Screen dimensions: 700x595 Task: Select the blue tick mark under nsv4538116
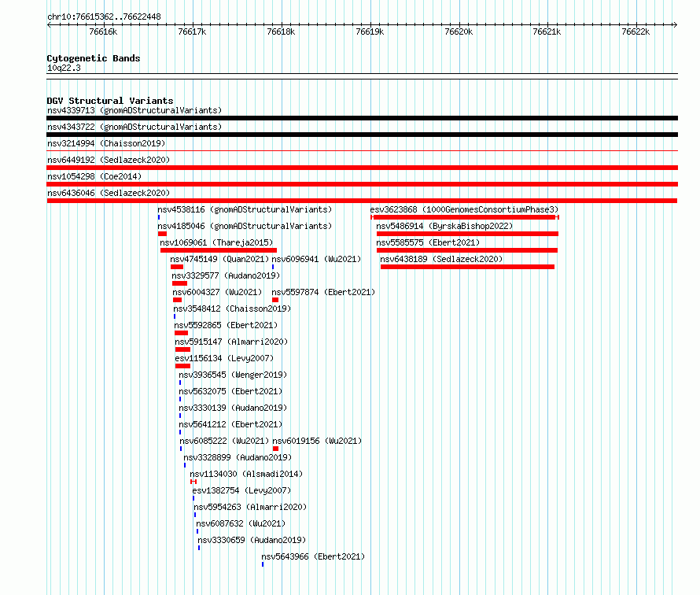coord(158,217)
